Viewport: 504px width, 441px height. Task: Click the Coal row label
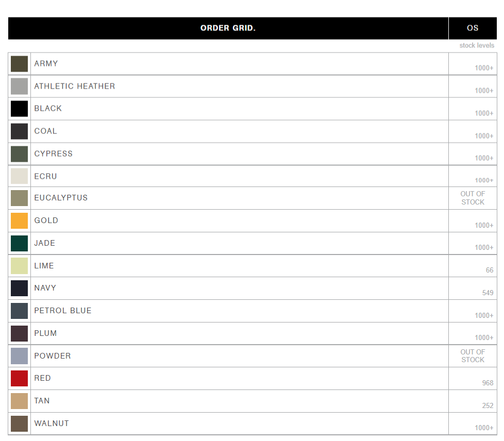46,131
